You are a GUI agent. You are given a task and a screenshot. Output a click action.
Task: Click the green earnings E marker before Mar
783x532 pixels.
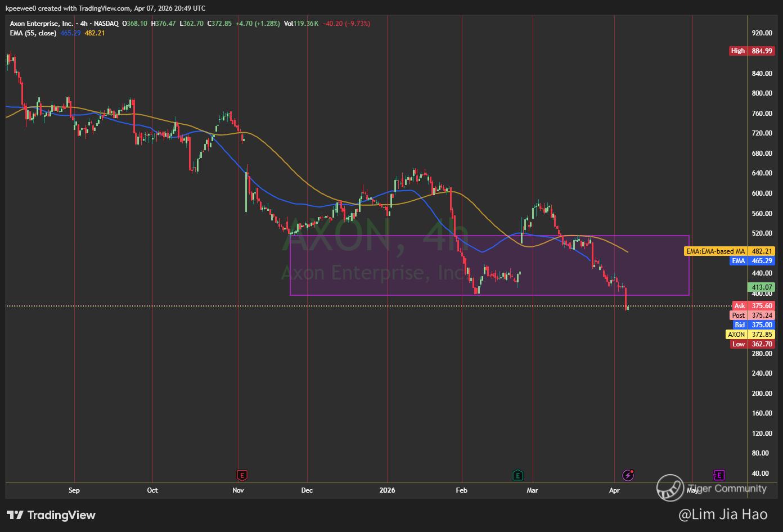[517, 475]
